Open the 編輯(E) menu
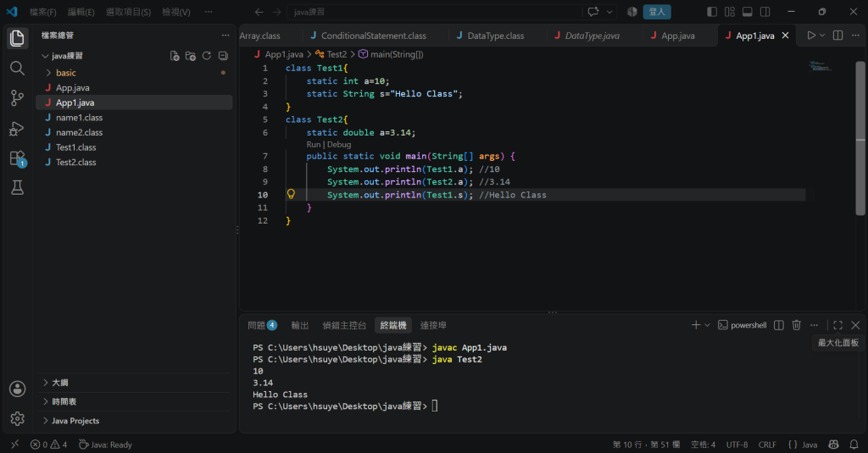Screen dimensions: 868x453 pyautogui.click(x=81, y=12)
